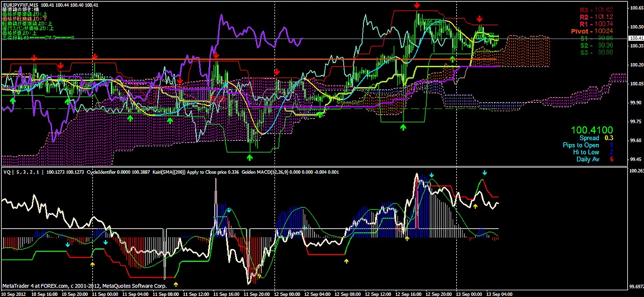Image resolution: width=644 pixels, height=297 pixels.
Task: Click the rightmost cyan arrow in the indicator window
Action: pyautogui.click(x=485, y=174)
